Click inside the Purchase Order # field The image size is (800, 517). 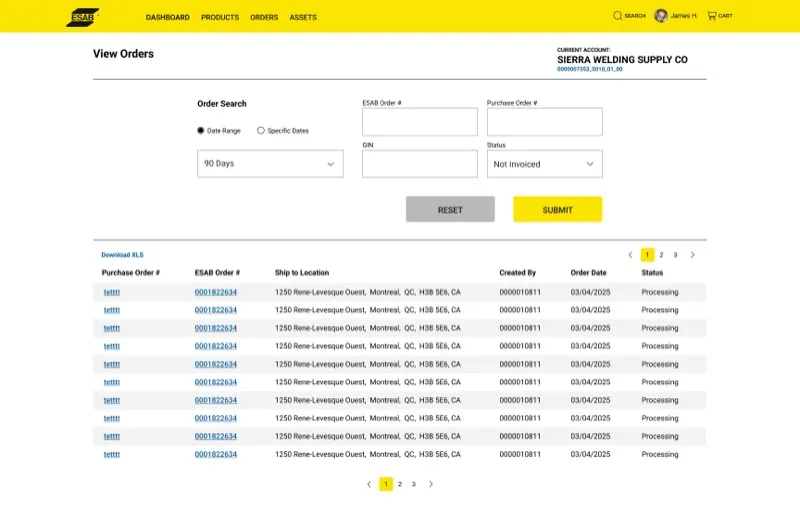point(544,121)
